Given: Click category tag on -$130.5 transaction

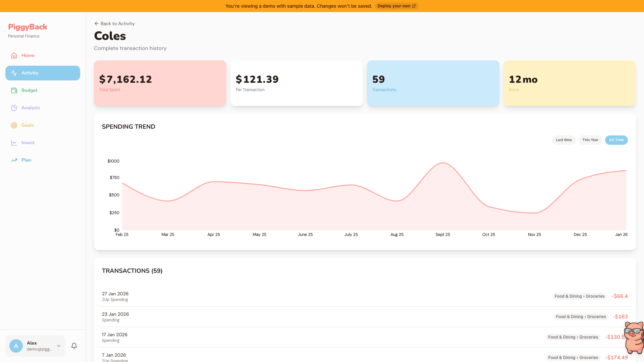Looking at the screenshot, I should pos(573,337).
